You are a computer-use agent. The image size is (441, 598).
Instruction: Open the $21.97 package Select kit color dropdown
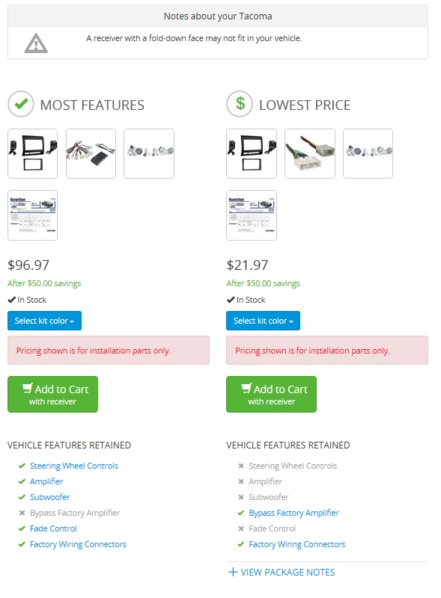click(263, 321)
